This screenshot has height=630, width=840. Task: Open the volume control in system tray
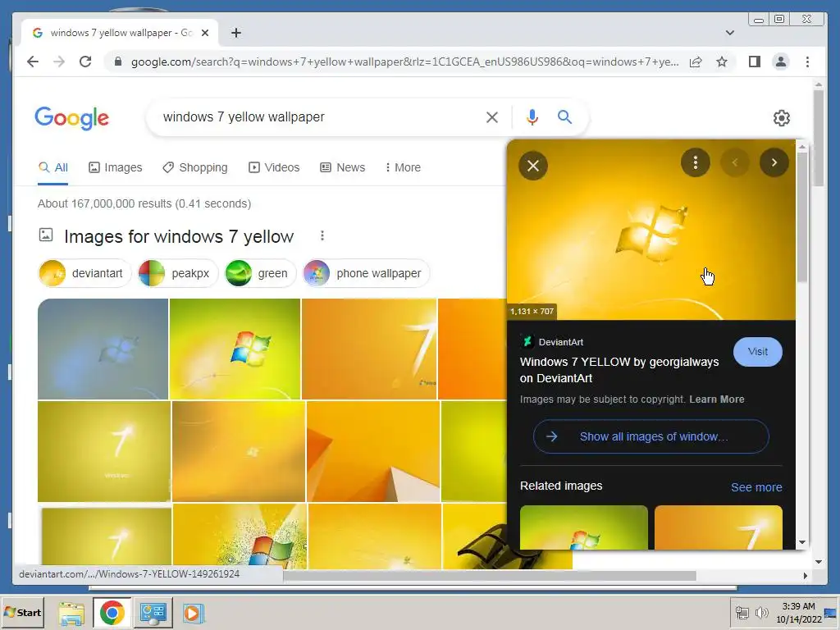[x=760, y=612]
